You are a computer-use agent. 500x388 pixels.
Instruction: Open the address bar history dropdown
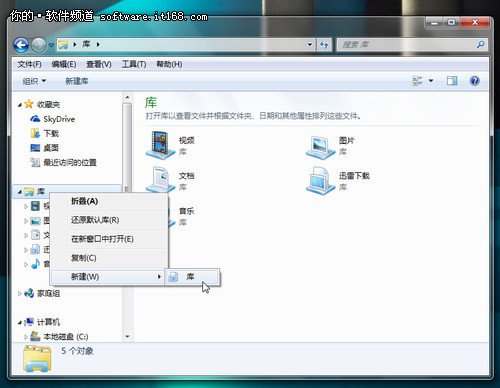pyautogui.click(x=310, y=44)
